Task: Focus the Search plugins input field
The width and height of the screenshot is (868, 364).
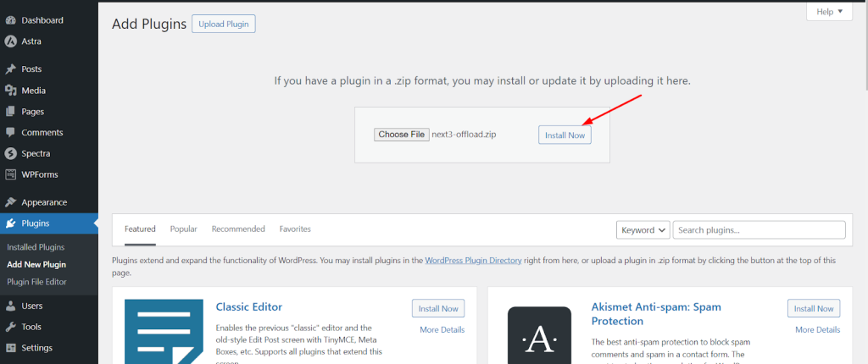Action: point(759,230)
